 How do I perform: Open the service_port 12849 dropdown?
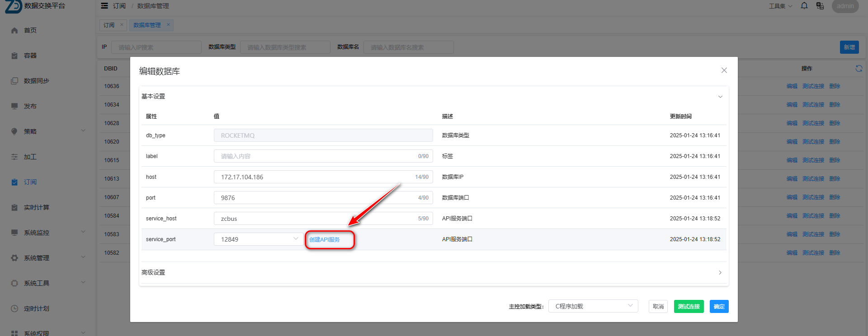[x=258, y=239]
